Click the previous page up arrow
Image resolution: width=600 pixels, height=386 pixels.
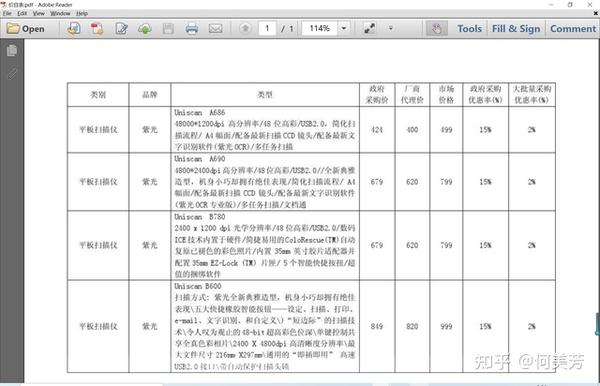(245, 28)
